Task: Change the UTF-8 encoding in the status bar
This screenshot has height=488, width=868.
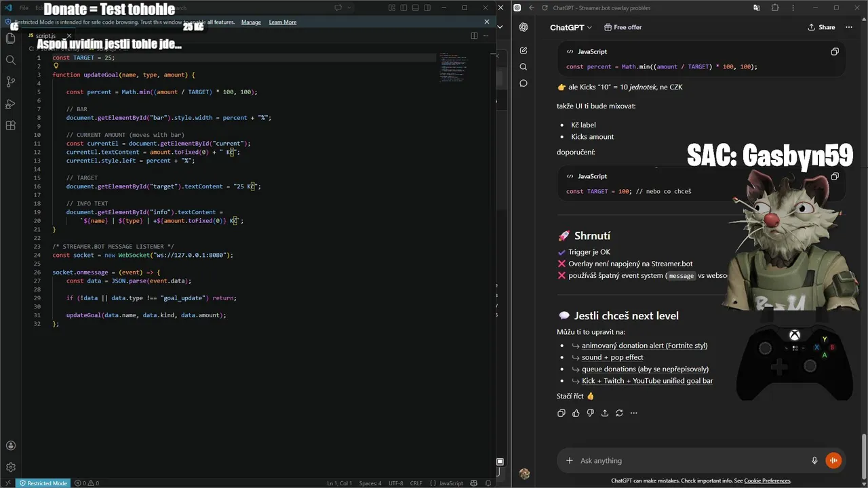Action: (x=395, y=483)
